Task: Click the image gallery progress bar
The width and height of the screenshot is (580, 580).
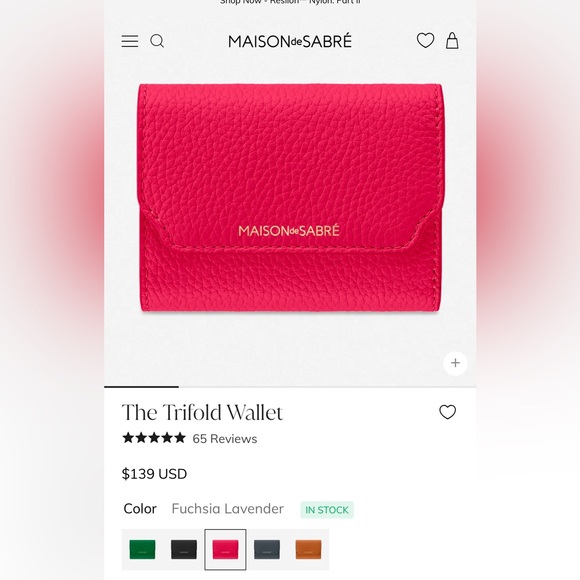Action: click(290, 387)
